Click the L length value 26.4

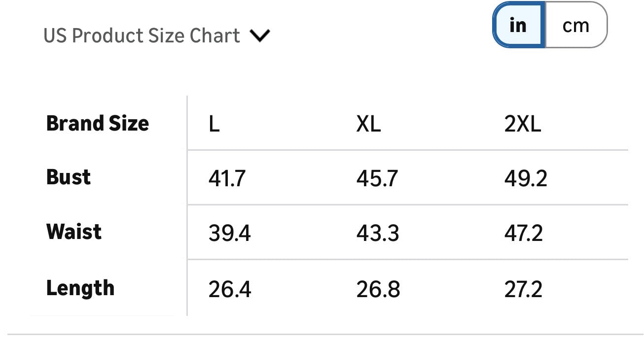pyautogui.click(x=230, y=289)
